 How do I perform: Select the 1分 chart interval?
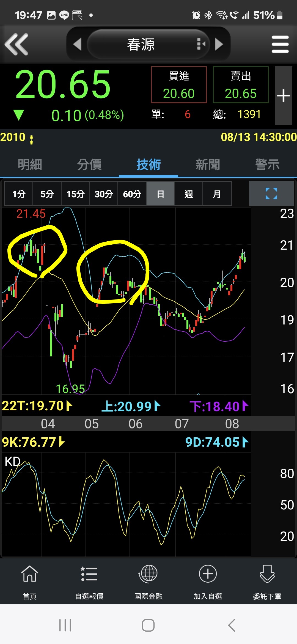coord(19,194)
